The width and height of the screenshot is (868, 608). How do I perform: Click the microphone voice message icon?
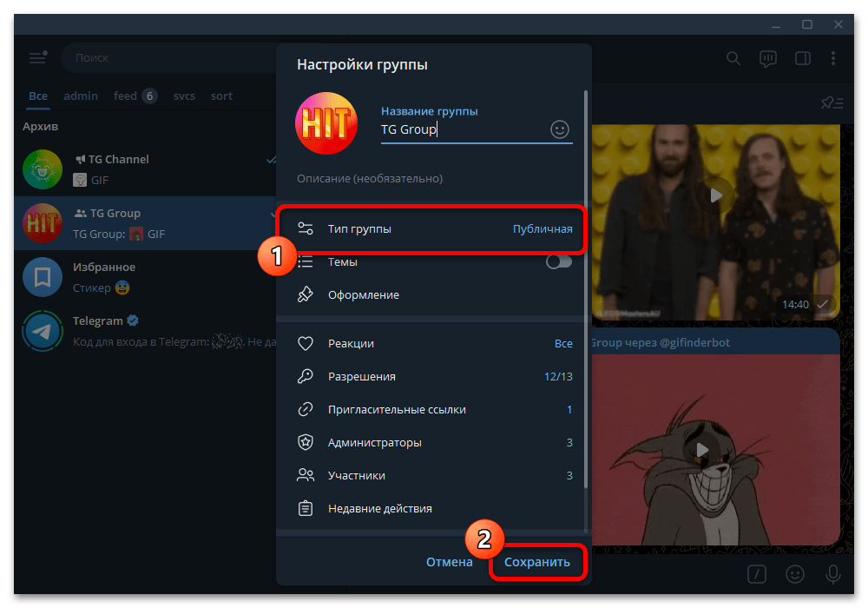(x=832, y=574)
